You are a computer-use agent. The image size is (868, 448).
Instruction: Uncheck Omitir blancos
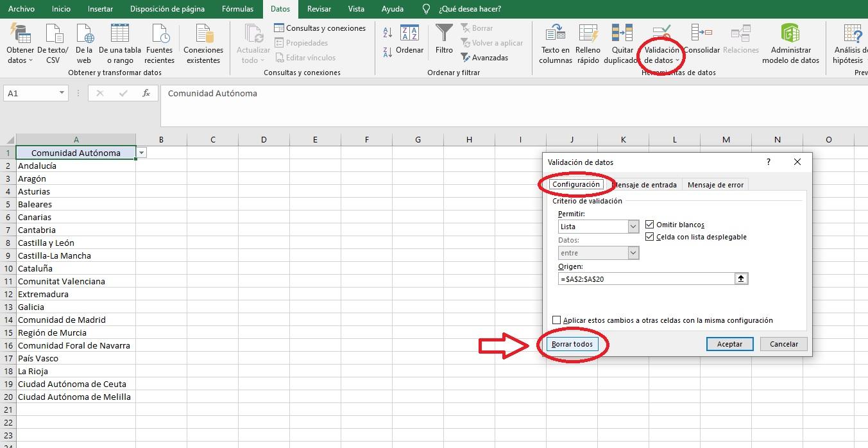pos(649,224)
